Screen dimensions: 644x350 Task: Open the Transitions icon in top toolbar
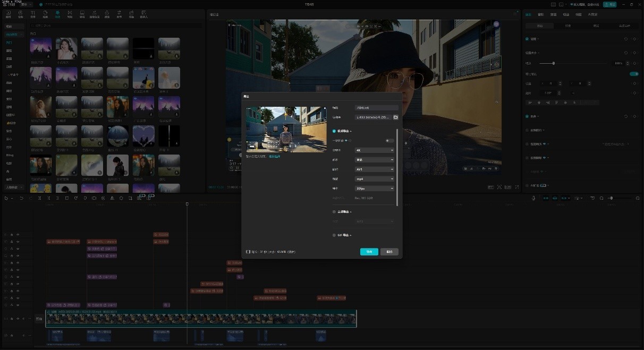click(70, 14)
